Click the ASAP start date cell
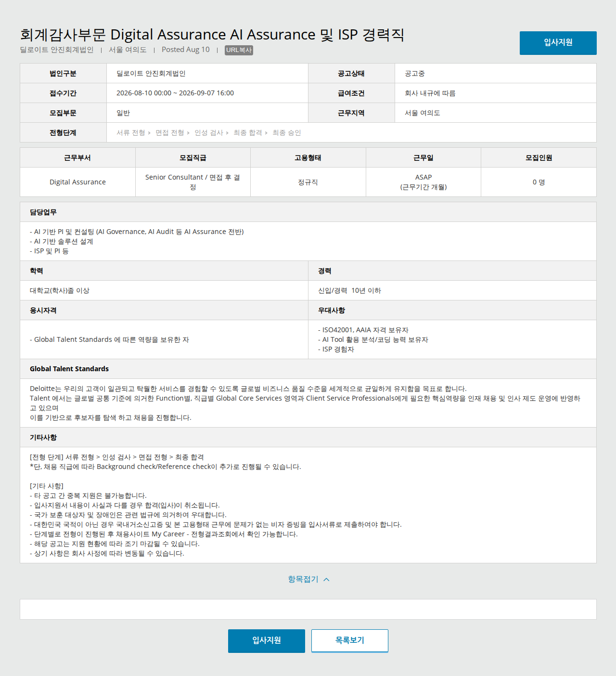The image size is (616, 676). click(423, 182)
